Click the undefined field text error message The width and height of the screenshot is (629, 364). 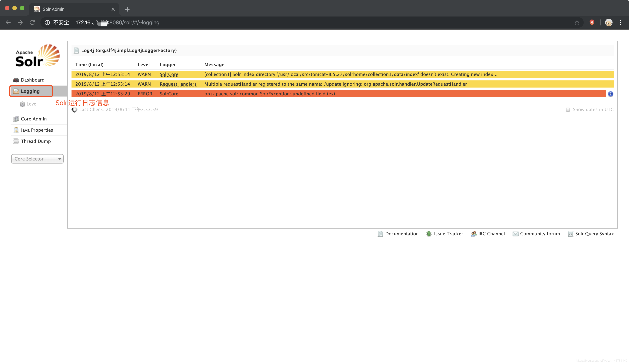pos(270,94)
